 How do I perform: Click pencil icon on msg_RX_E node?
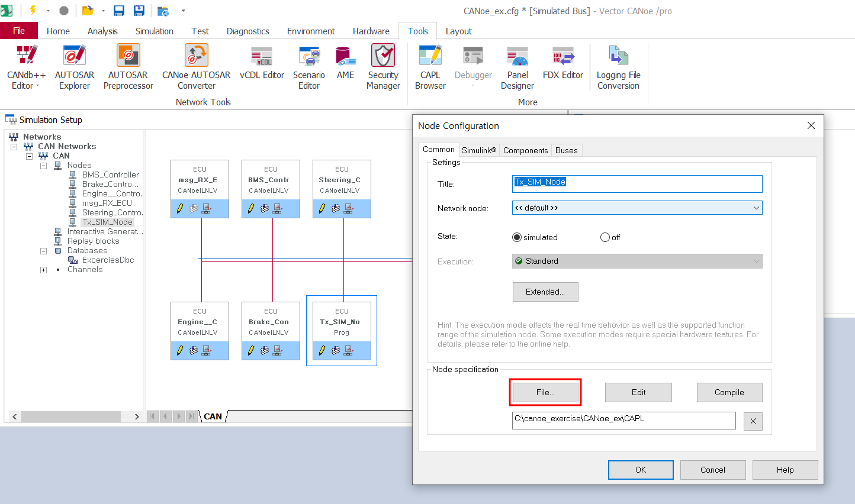(x=180, y=208)
